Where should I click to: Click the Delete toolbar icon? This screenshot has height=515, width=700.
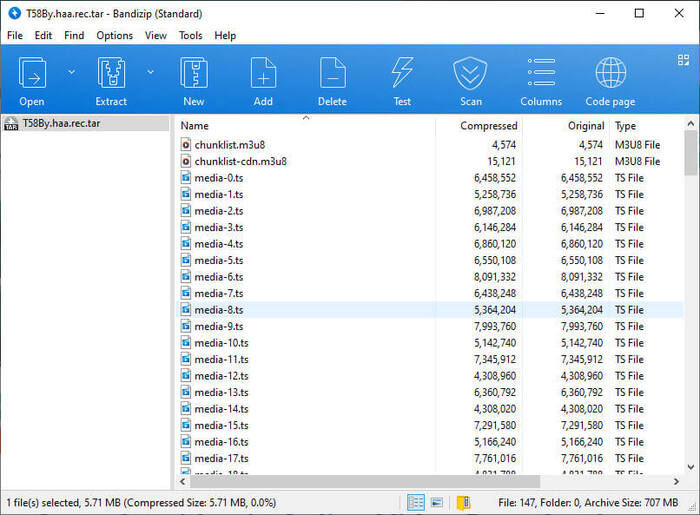pos(333,73)
